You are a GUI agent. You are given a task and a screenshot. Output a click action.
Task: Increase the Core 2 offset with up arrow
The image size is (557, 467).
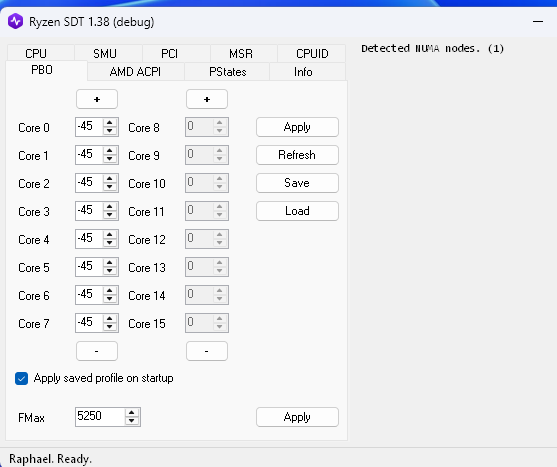point(110,179)
